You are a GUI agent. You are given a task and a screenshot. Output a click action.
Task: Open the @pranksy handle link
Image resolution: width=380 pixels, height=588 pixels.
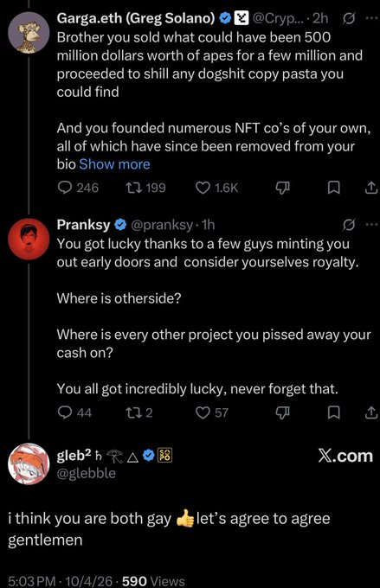(162, 225)
